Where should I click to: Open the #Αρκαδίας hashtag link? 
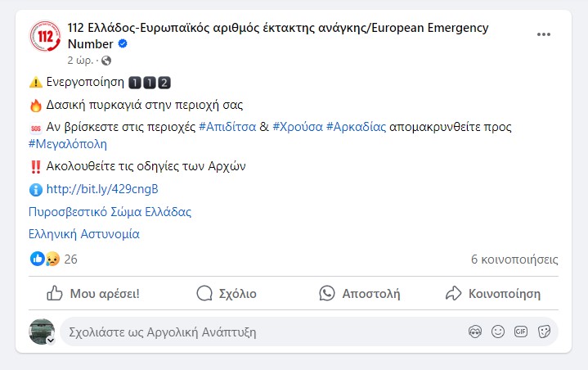tap(356, 127)
